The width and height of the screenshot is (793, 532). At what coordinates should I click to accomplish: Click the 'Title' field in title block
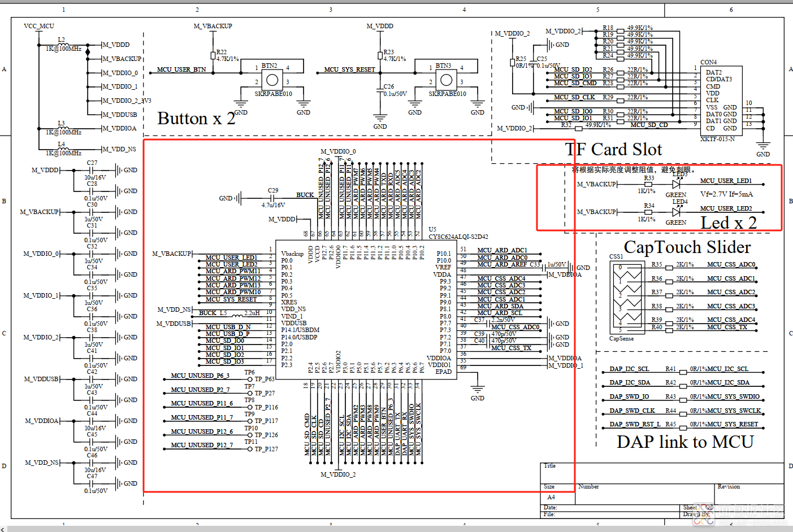click(549, 466)
